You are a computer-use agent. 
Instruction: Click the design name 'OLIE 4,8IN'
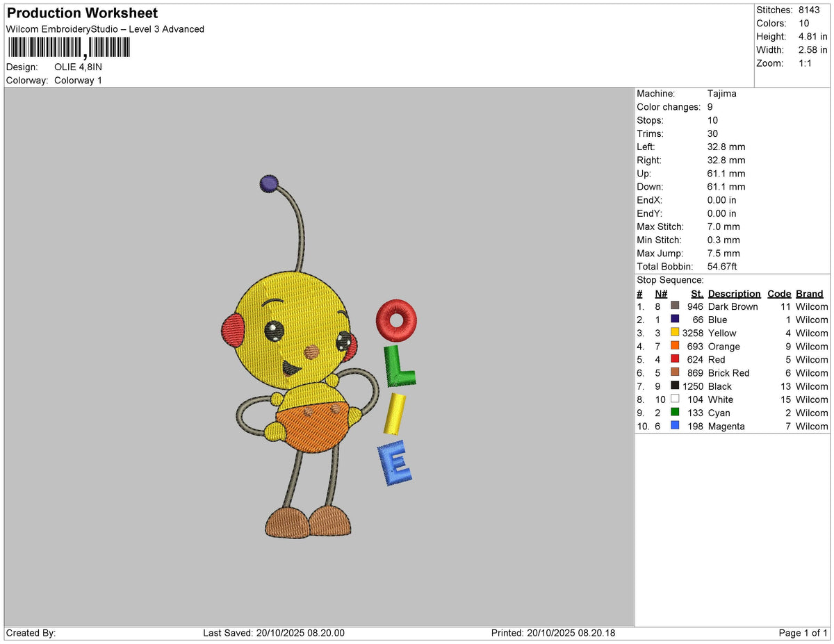[79, 67]
